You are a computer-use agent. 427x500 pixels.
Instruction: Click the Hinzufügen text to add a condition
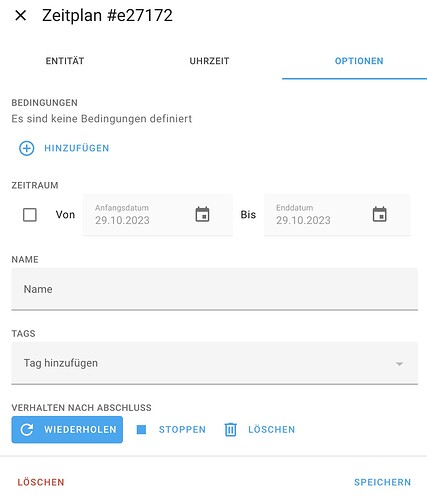tap(77, 148)
